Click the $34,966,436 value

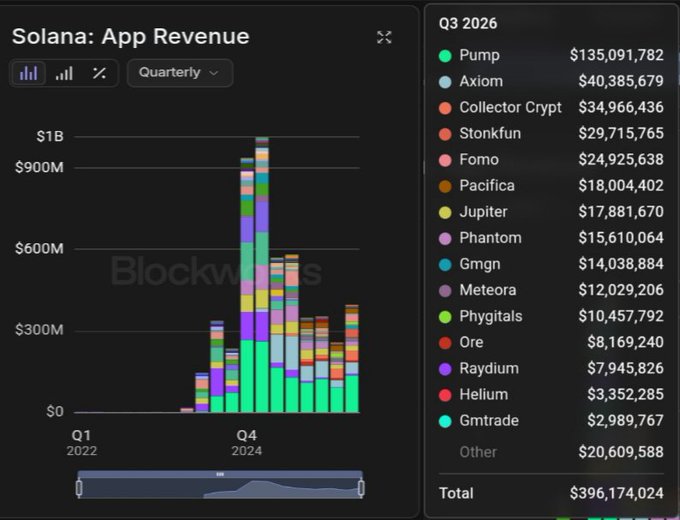pyautogui.click(x=621, y=107)
